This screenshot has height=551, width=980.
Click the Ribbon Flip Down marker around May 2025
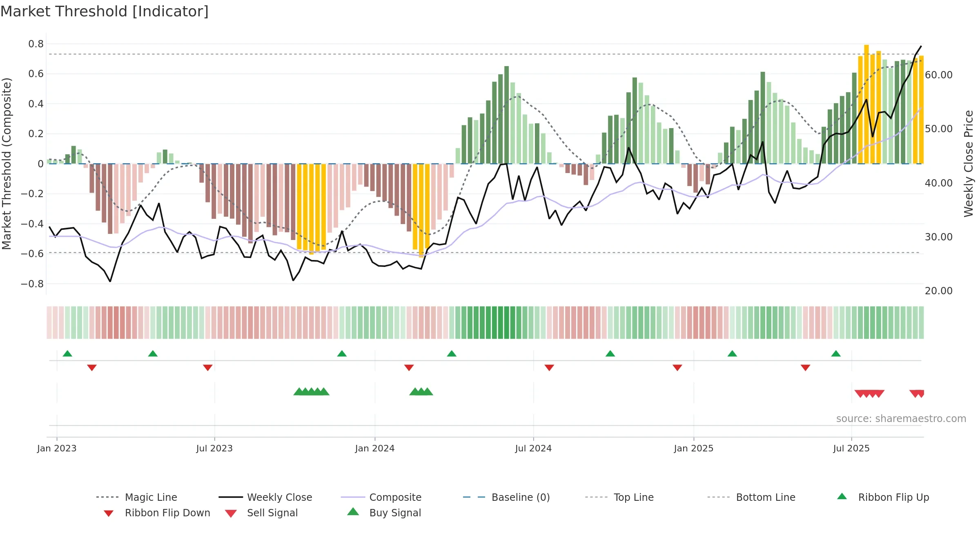(x=806, y=368)
